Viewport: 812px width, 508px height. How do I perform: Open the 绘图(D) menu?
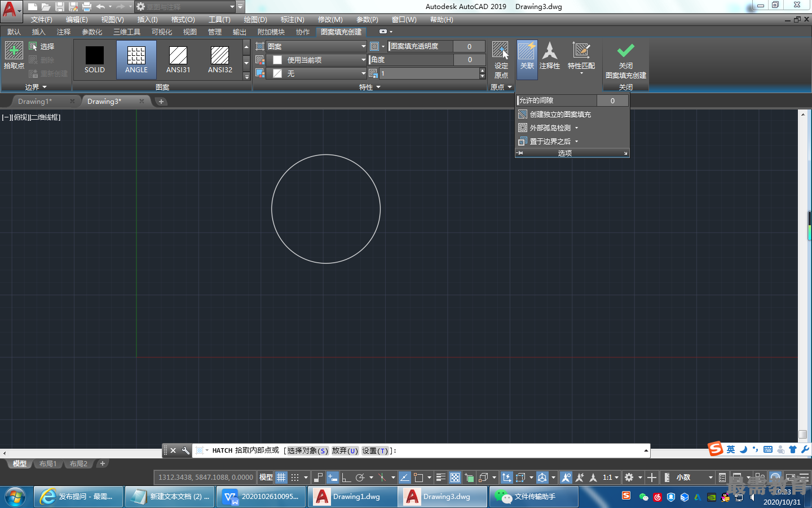[x=255, y=19]
